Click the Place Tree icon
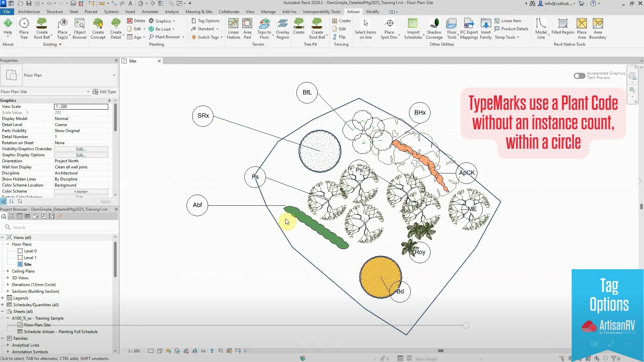This screenshot has height=362, width=644. click(x=24, y=24)
